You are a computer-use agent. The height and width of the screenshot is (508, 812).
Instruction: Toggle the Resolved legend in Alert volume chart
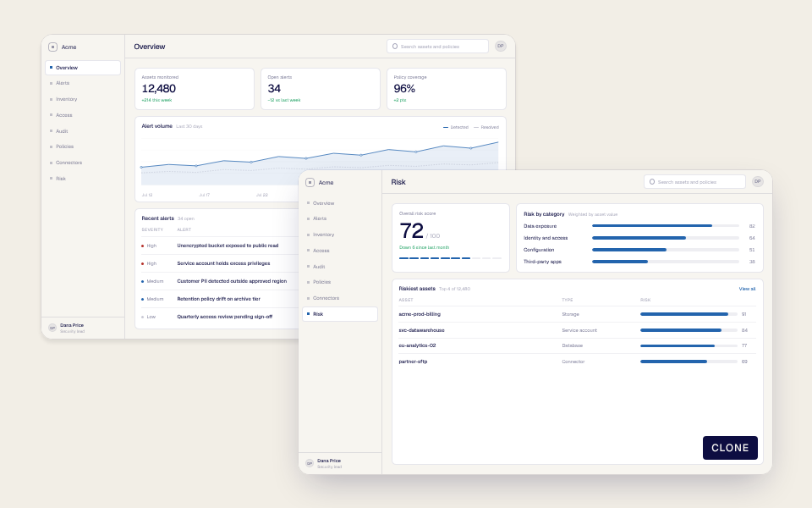(486, 127)
